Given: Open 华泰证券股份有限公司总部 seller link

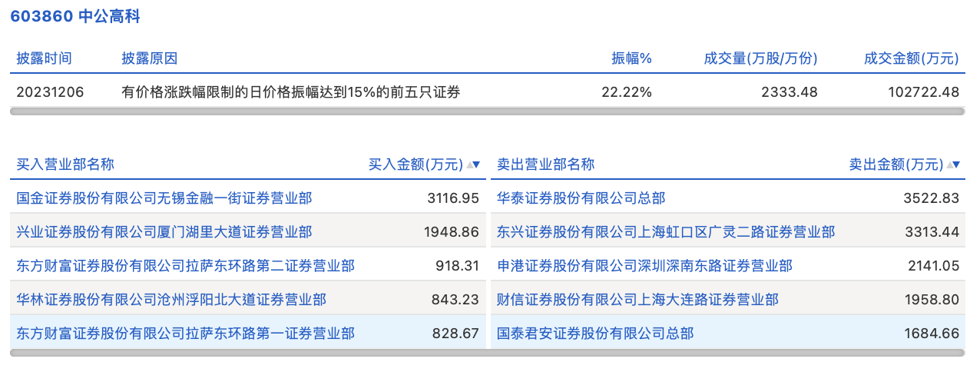Looking at the screenshot, I should coord(581,198).
